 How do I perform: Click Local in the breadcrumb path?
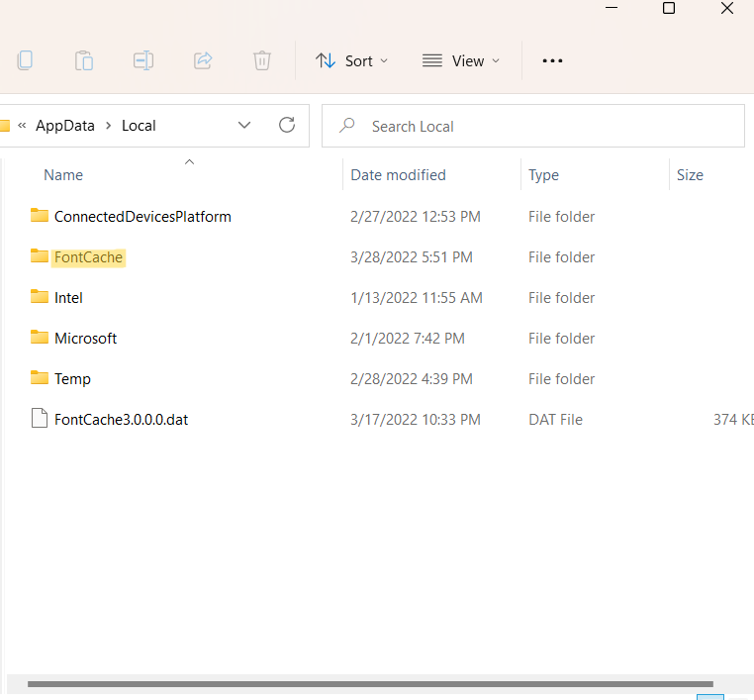click(x=139, y=126)
